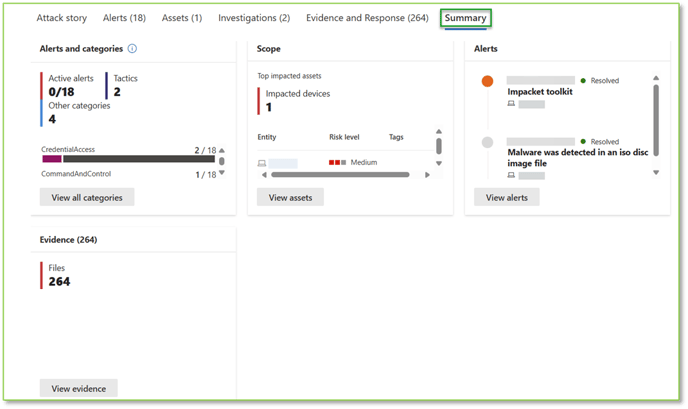Click the View assets button
Image resolution: width=688 pixels, height=409 pixels.
290,197
